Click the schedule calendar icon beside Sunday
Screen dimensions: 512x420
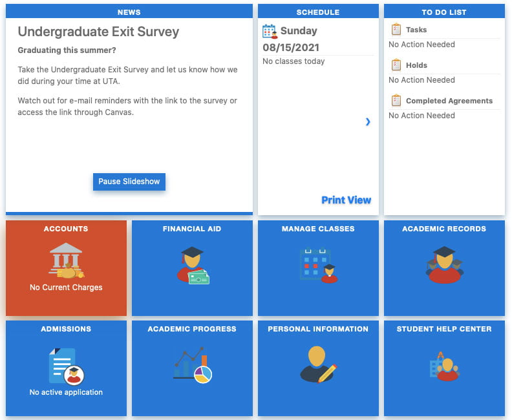pyautogui.click(x=270, y=32)
